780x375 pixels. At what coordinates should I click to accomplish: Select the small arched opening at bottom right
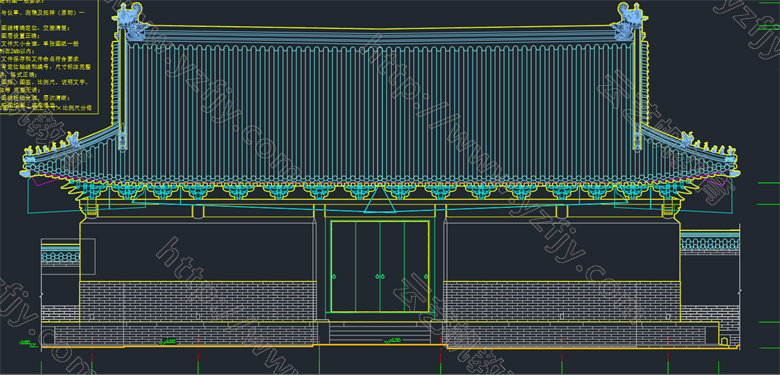pos(724,341)
